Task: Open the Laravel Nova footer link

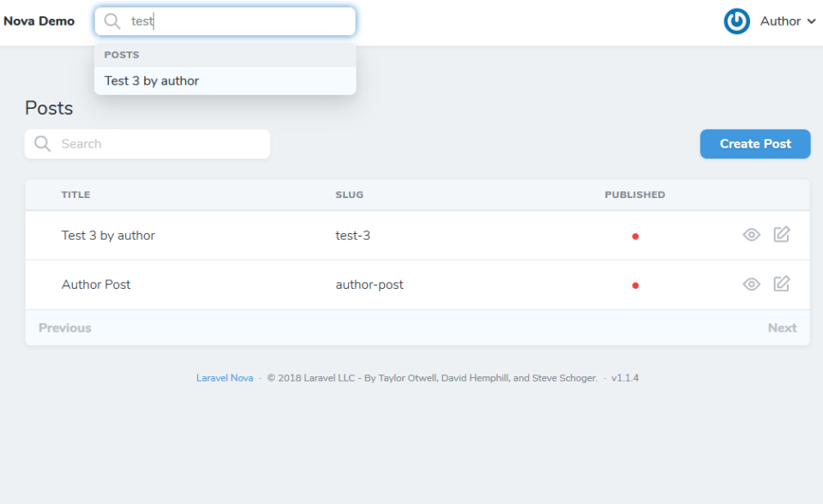Action: [225, 377]
